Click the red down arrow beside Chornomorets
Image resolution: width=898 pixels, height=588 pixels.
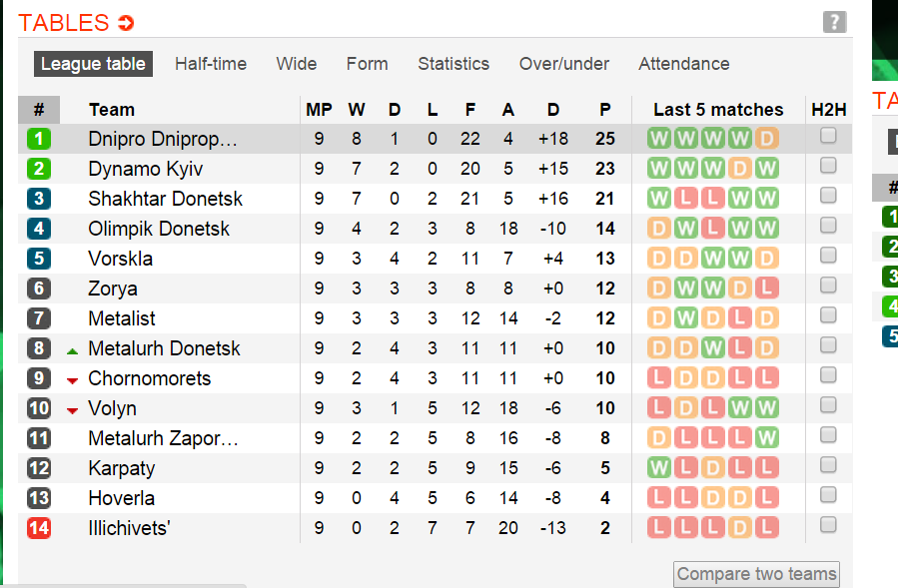point(72,380)
